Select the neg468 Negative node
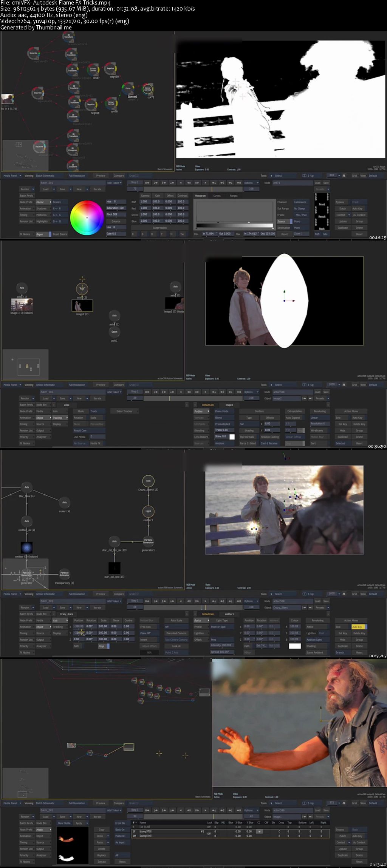The image size is (387, 868). pyautogui.click(x=91, y=105)
